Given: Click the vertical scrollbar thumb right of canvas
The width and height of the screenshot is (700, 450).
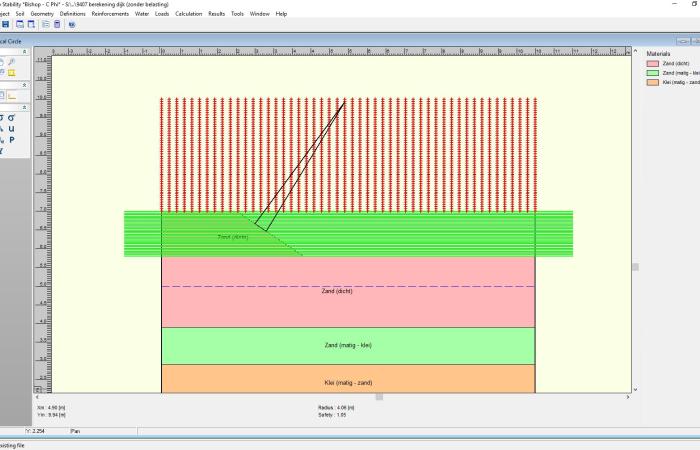Looking at the screenshot, I should (635, 266).
